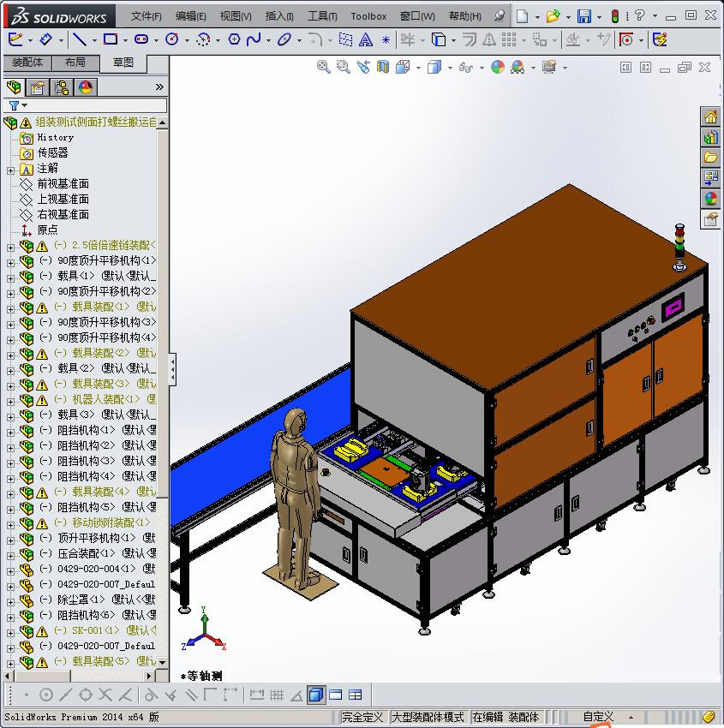This screenshot has width=724, height=728.
Task: Click the sketch Text tool
Action: click(x=366, y=39)
